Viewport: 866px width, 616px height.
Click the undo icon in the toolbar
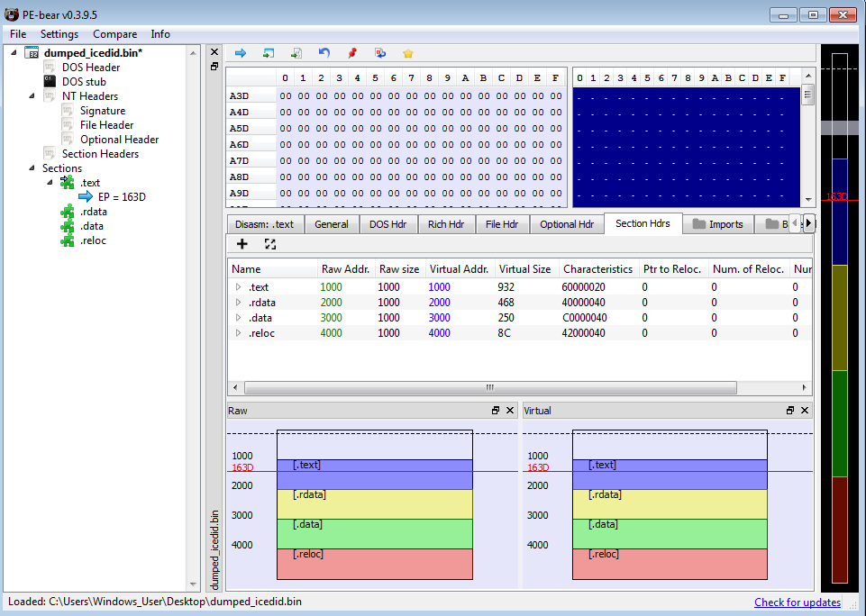coord(324,53)
